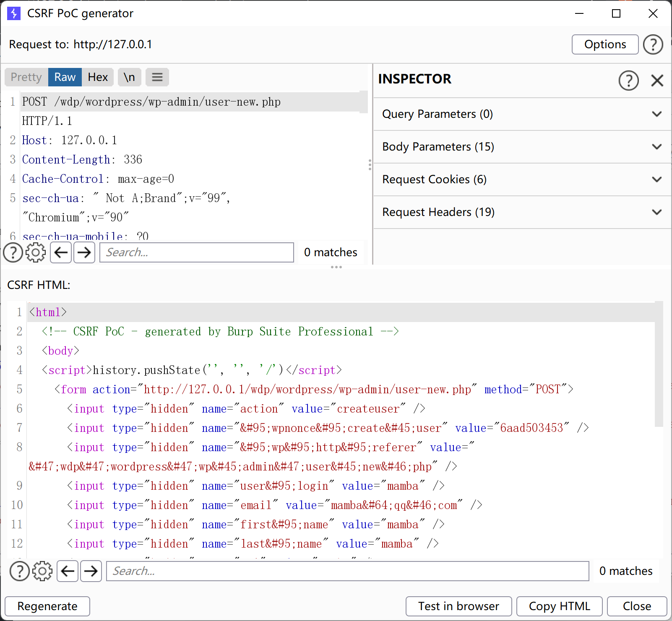Switch to Raw view tab
This screenshot has height=621, width=672.
point(65,77)
